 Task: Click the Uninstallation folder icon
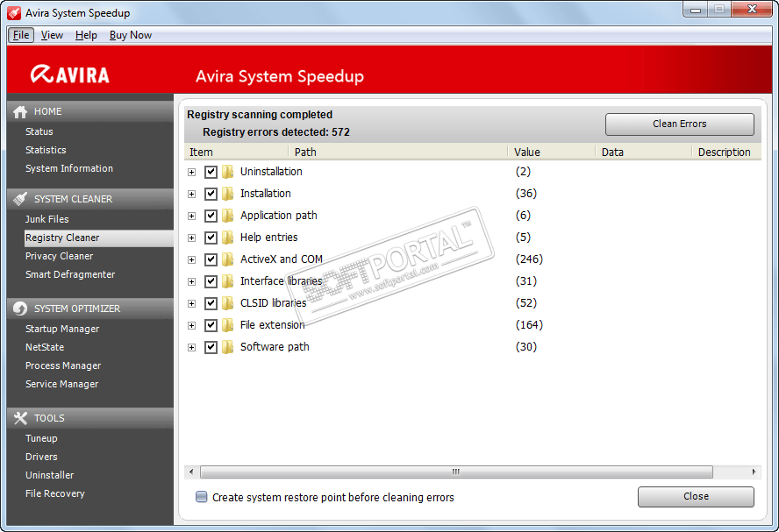click(x=227, y=172)
